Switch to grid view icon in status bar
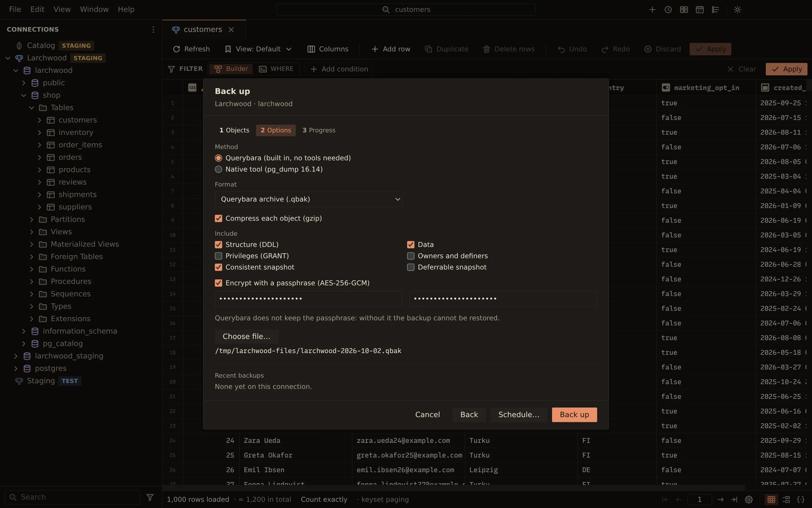Screen dimensions: 812x508 [771, 499]
